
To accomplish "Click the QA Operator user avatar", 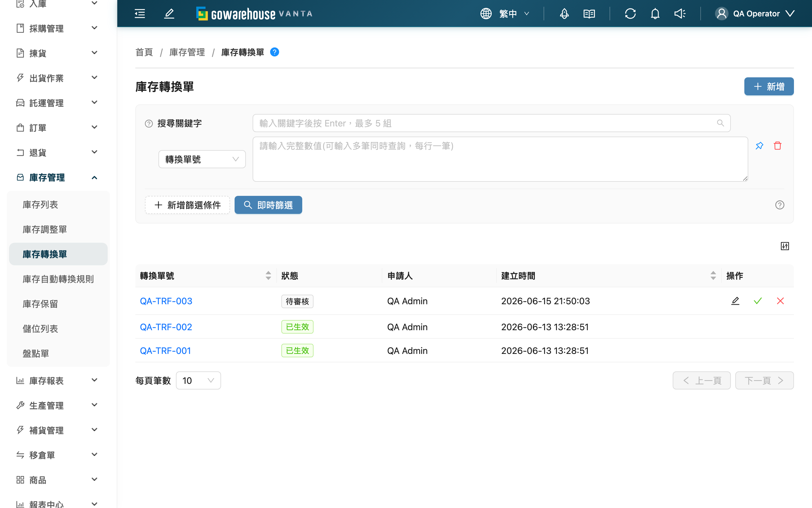I will point(721,14).
